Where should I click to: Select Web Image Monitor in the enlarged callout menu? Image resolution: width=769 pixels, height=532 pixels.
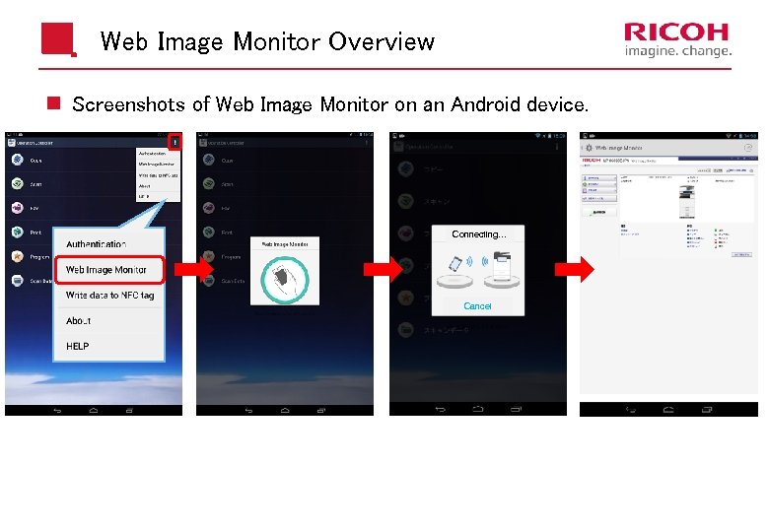pos(109,269)
